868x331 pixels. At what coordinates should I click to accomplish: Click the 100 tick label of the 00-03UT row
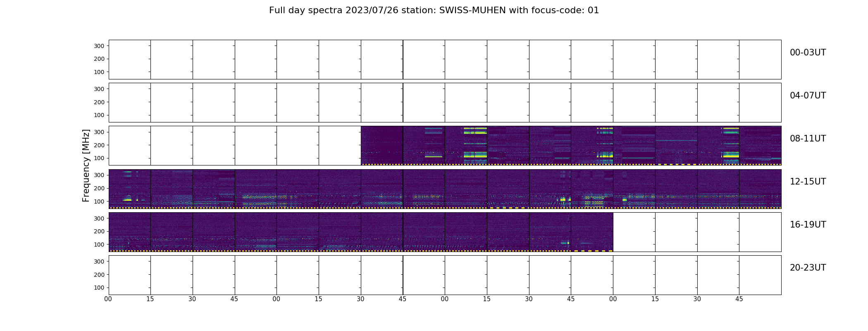click(x=99, y=72)
